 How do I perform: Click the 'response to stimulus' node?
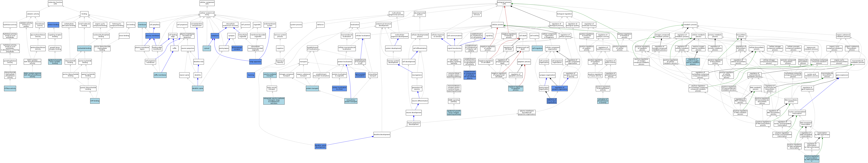pyautogui.click(x=477, y=14)
